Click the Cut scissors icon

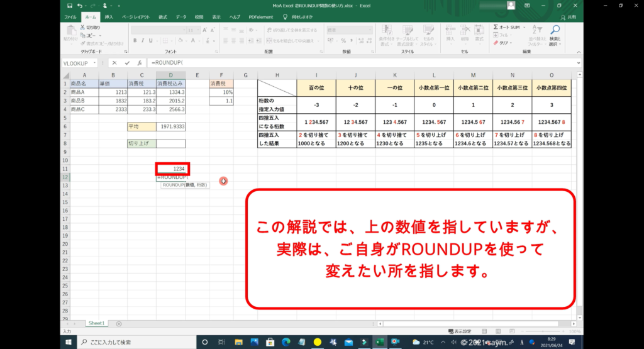click(x=83, y=28)
